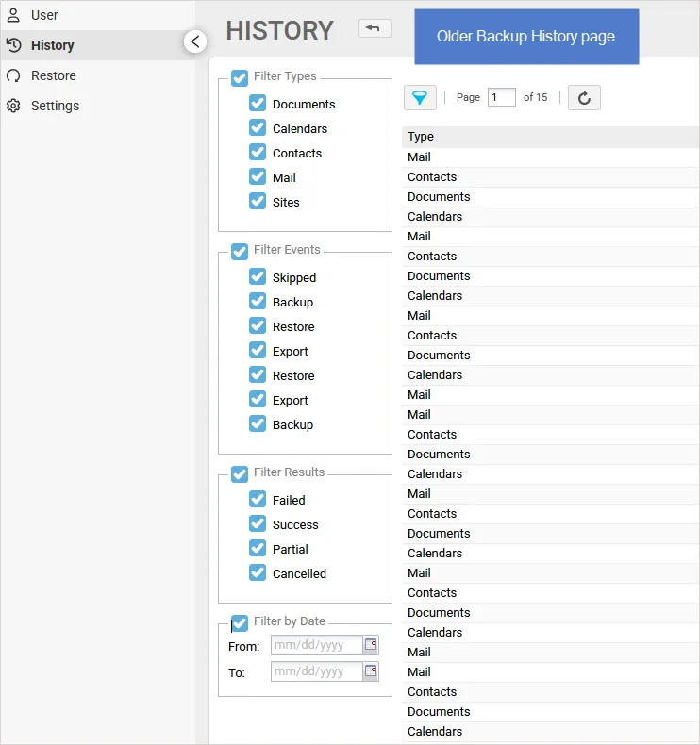Click the filter funnel icon
This screenshot has width=700, height=745.
pyautogui.click(x=420, y=97)
